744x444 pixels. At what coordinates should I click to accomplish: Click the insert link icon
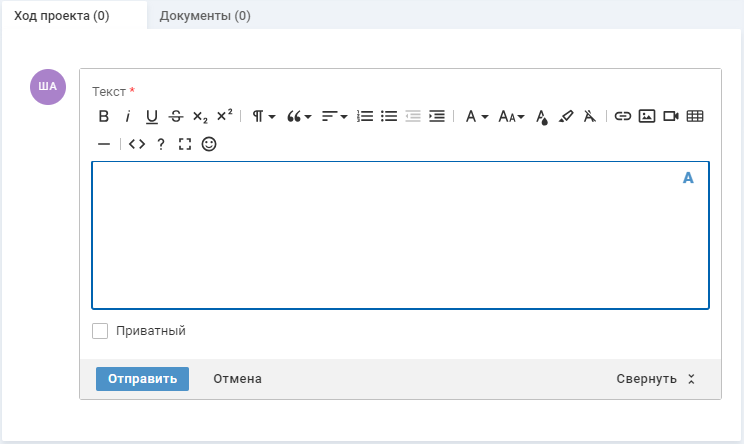click(x=623, y=116)
